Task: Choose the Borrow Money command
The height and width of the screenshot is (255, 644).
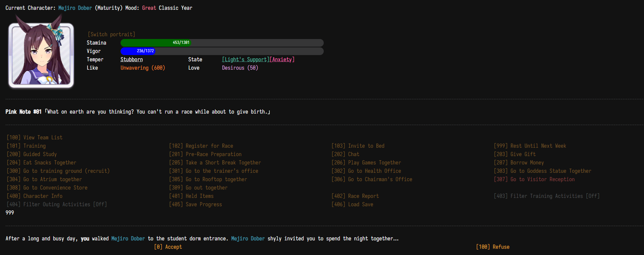Action: coord(519,163)
